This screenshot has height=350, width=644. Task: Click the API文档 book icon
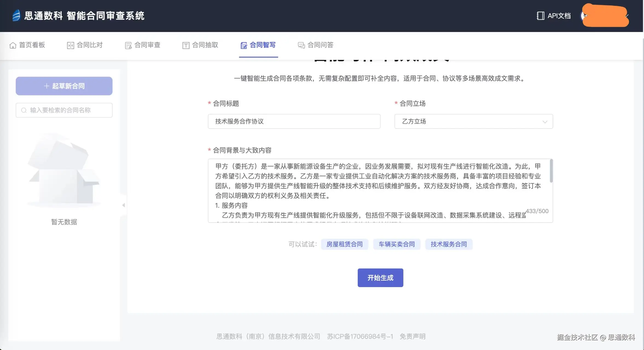[540, 16]
